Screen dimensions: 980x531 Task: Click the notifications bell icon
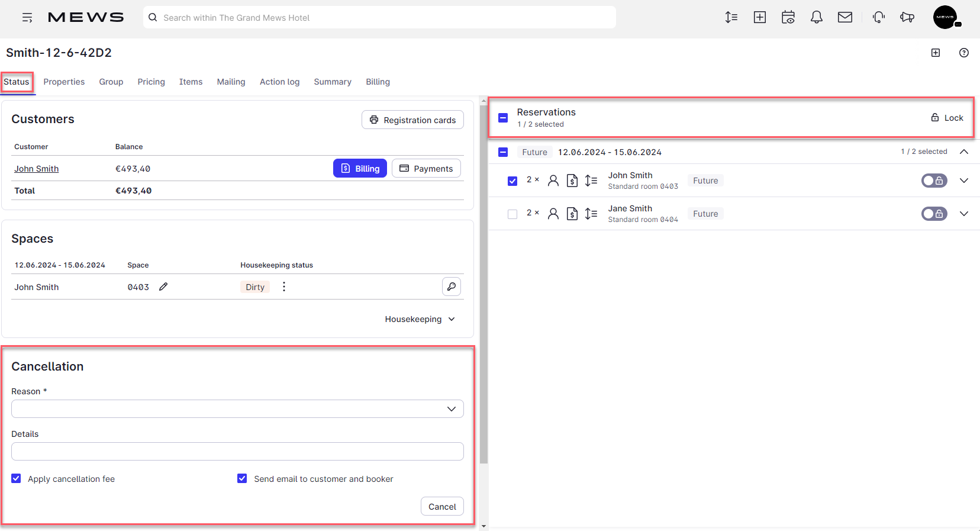[816, 18]
